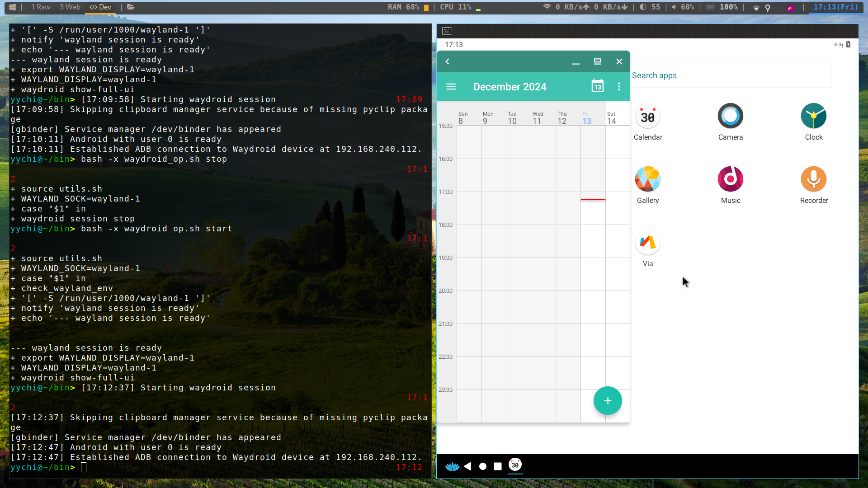Open the calendar hamburger menu
The image size is (868, 488).
pos(451,86)
